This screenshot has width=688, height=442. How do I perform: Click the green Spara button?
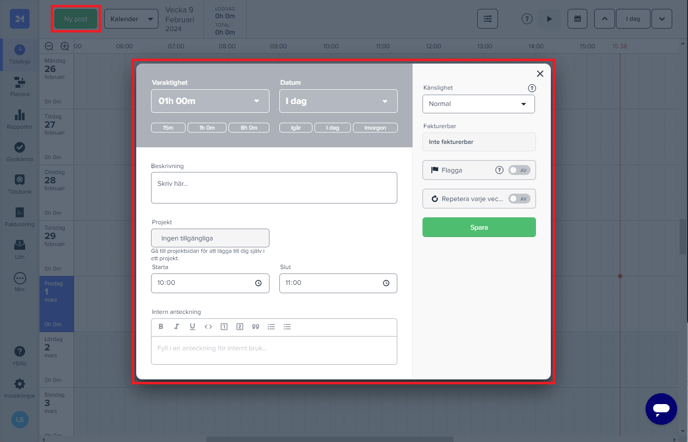479,227
